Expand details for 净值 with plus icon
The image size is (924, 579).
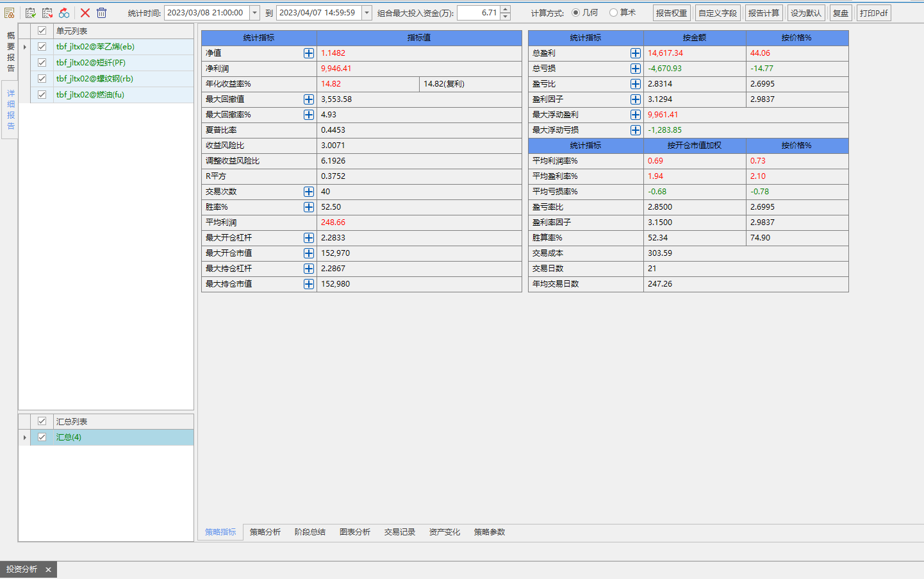tap(309, 53)
